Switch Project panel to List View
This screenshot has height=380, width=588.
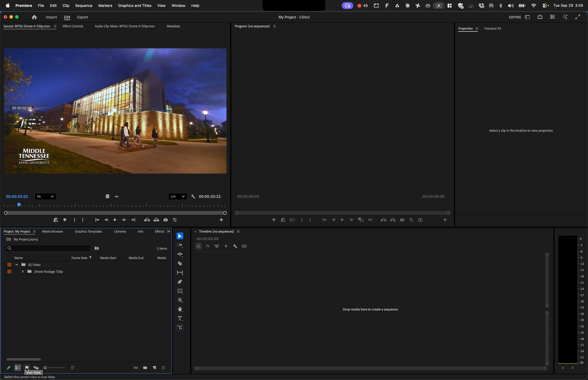coord(18,368)
